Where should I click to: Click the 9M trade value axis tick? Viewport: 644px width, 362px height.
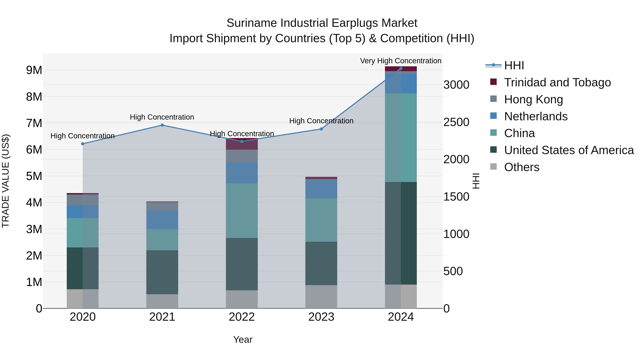click(34, 70)
